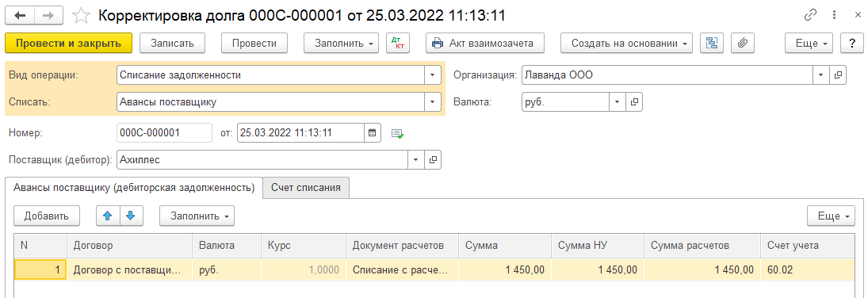
Task: Open attached files with paperclip icon
Action: tap(743, 43)
